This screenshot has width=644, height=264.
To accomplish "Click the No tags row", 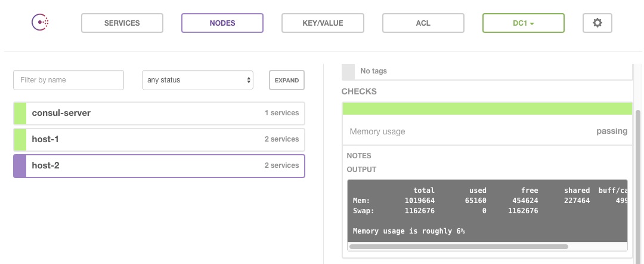I will (487, 71).
